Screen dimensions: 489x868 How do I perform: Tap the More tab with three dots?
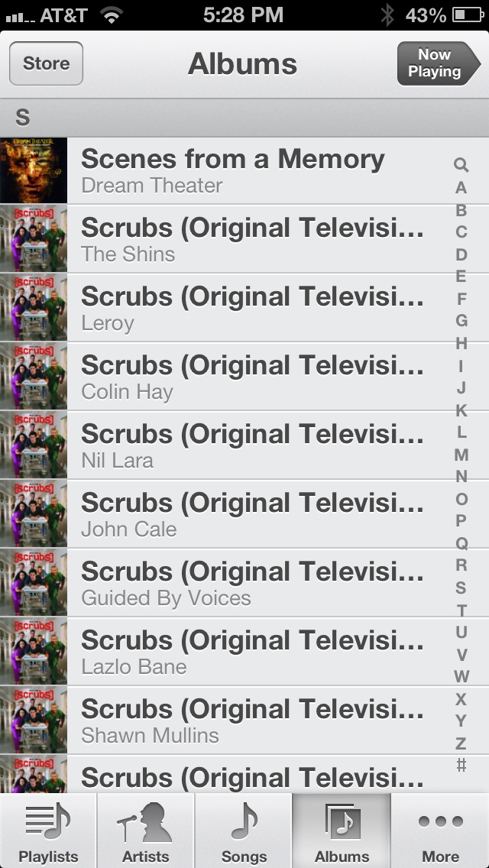440,831
